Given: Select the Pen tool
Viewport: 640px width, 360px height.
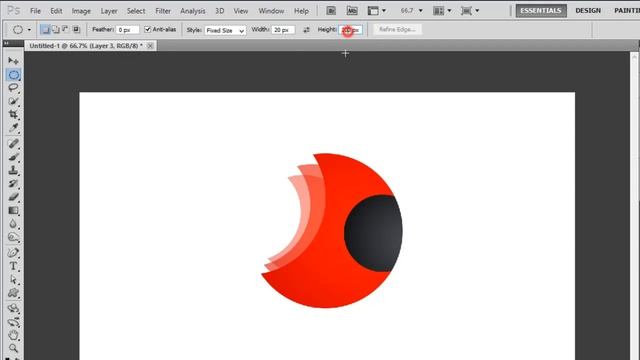Looking at the screenshot, I should (x=13, y=253).
